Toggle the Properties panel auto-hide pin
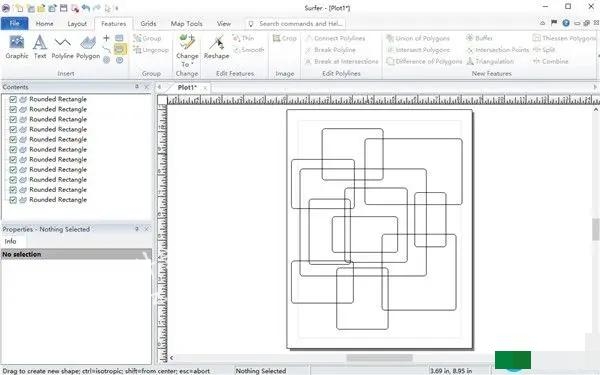Viewport: 600px width, 375px height. click(137, 229)
